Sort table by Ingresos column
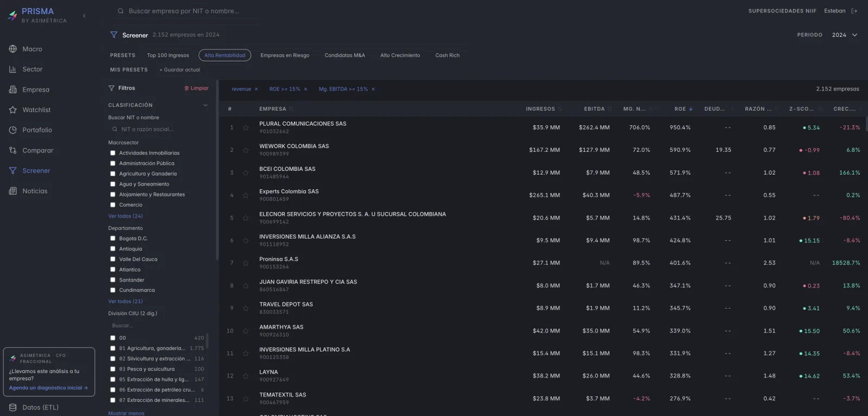The width and height of the screenshot is (868, 416). (x=544, y=109)
